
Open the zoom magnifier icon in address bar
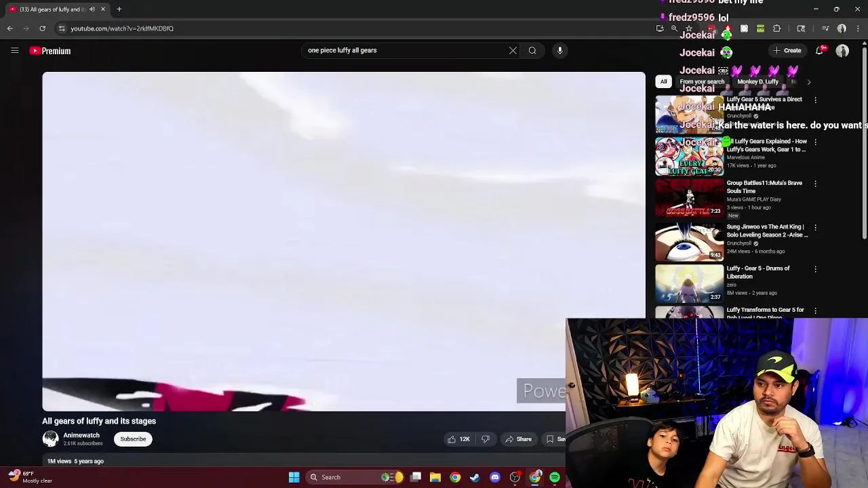point(674,28)
